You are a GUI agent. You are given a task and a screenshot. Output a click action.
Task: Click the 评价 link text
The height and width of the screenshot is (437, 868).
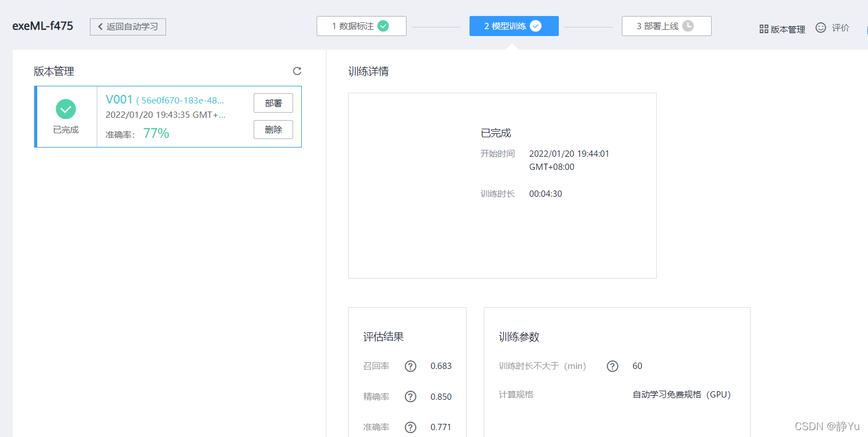[841, 27]
